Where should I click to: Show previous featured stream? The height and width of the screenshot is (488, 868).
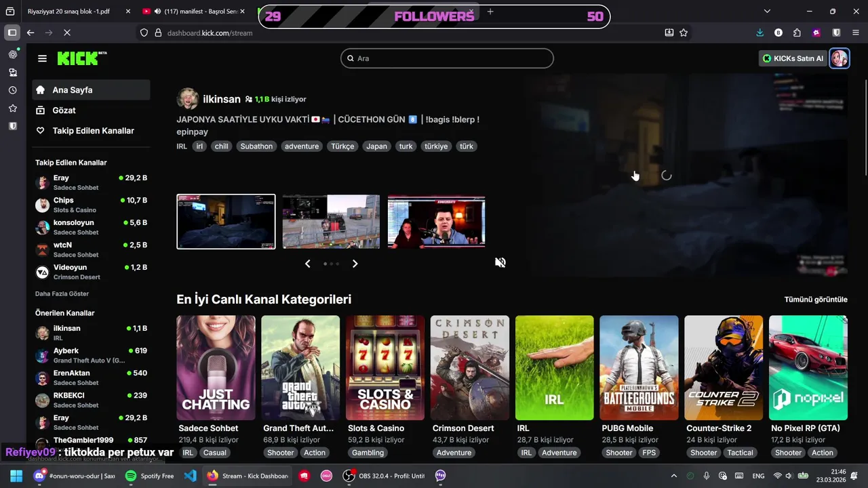point(308,264)
